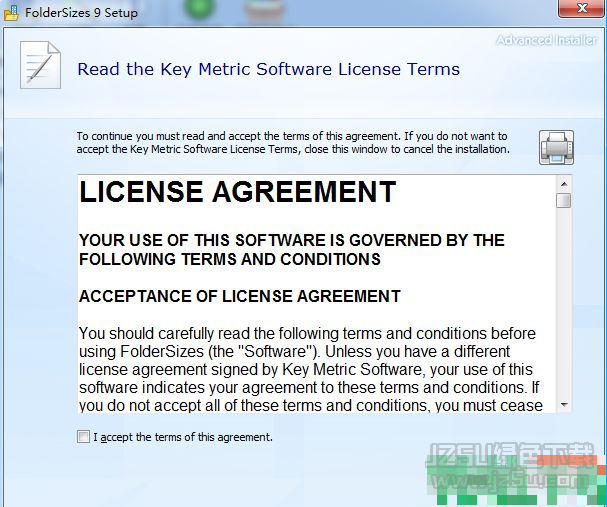Click the FolderSizes setup title bar icon

11,13
